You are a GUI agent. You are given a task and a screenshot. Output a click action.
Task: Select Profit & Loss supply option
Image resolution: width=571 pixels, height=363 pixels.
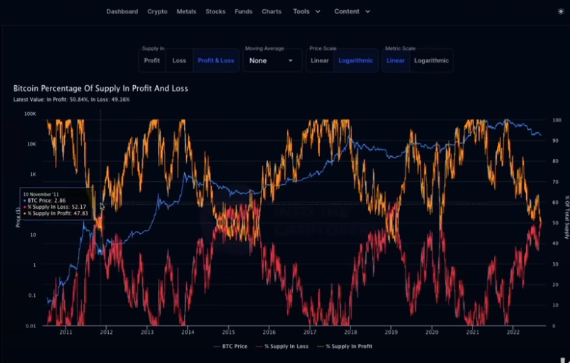(x=216, y=60)
